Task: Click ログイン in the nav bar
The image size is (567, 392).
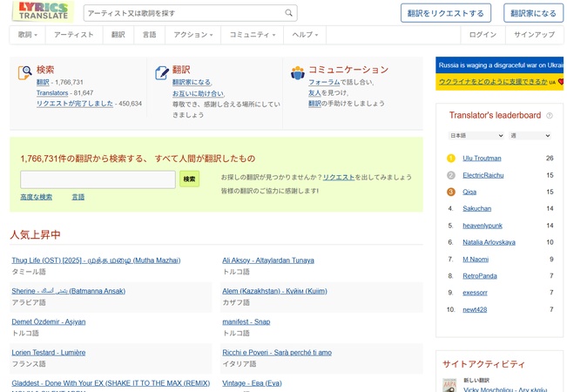Action: pyautogui.click(x=483, y=35)
